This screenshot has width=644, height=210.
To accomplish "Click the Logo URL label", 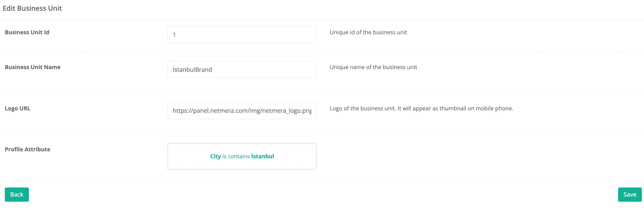I will 18,108.
